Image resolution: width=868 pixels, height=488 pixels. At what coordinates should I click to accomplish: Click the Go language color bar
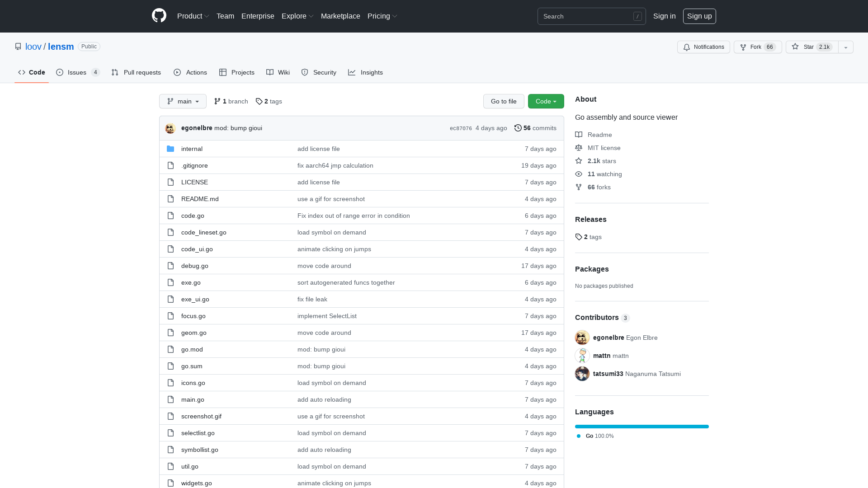pos(642,426)
